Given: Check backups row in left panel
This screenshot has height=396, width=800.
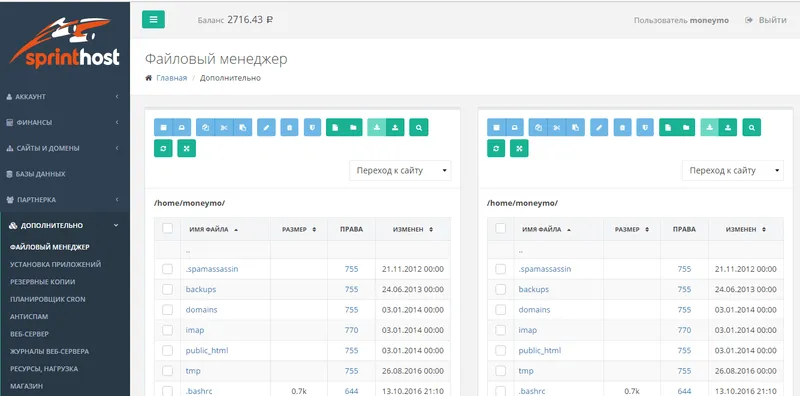Looking at the screenshot, I should coord(167,289).
